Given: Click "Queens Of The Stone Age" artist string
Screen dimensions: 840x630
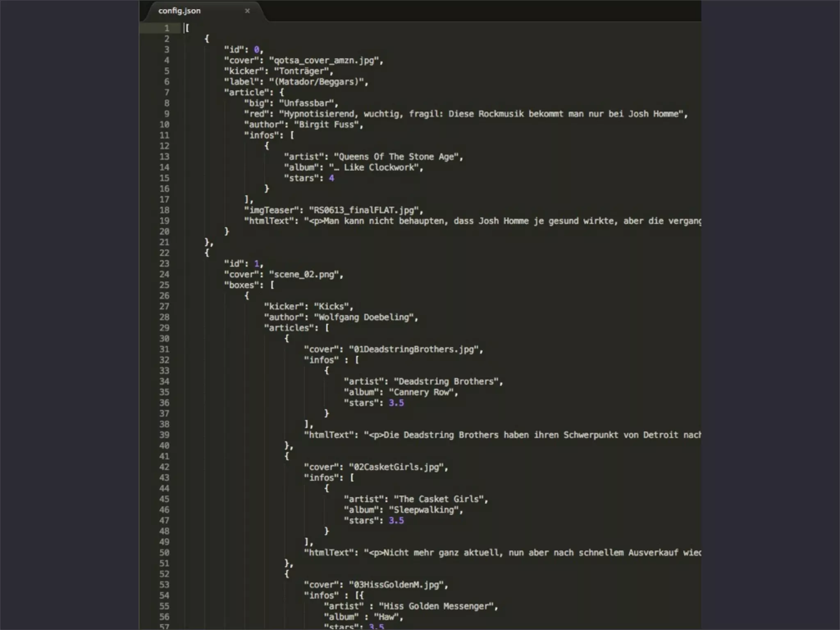Looking at the screenshot, I should (396, 157).
